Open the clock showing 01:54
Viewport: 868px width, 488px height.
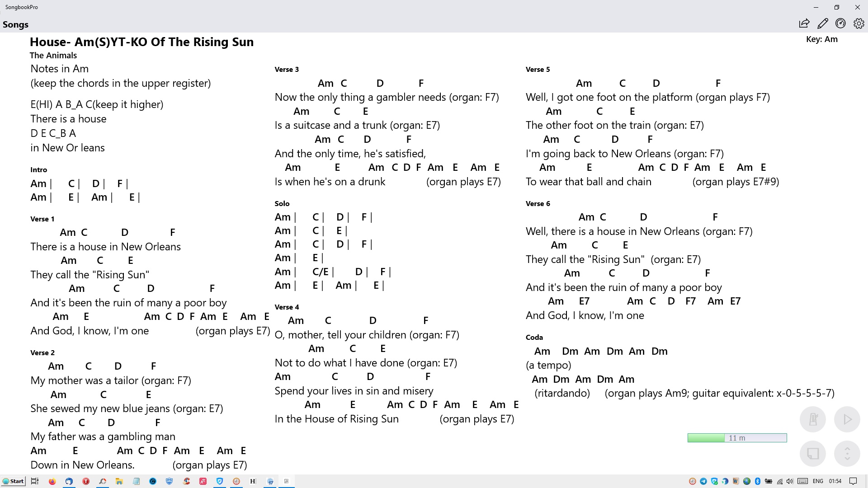835,481
